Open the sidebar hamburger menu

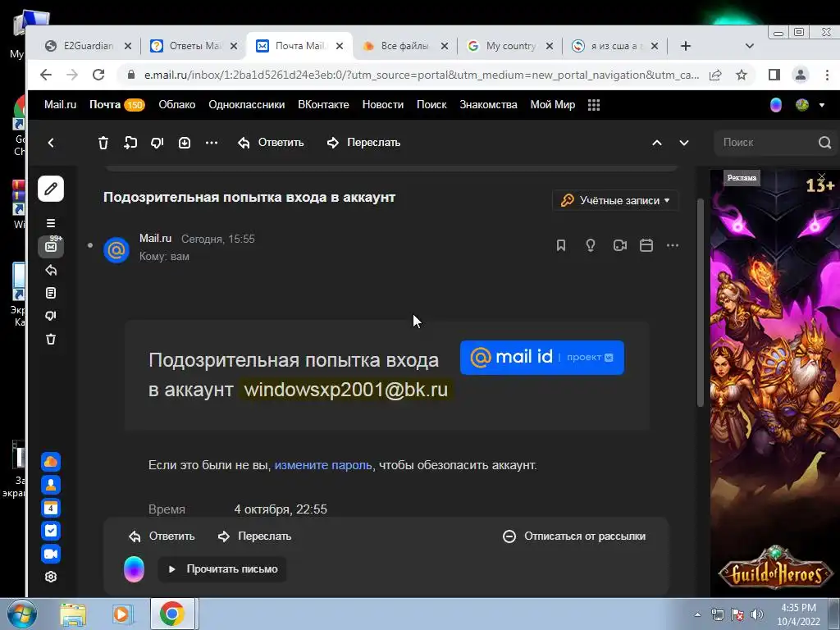(51, 223)
